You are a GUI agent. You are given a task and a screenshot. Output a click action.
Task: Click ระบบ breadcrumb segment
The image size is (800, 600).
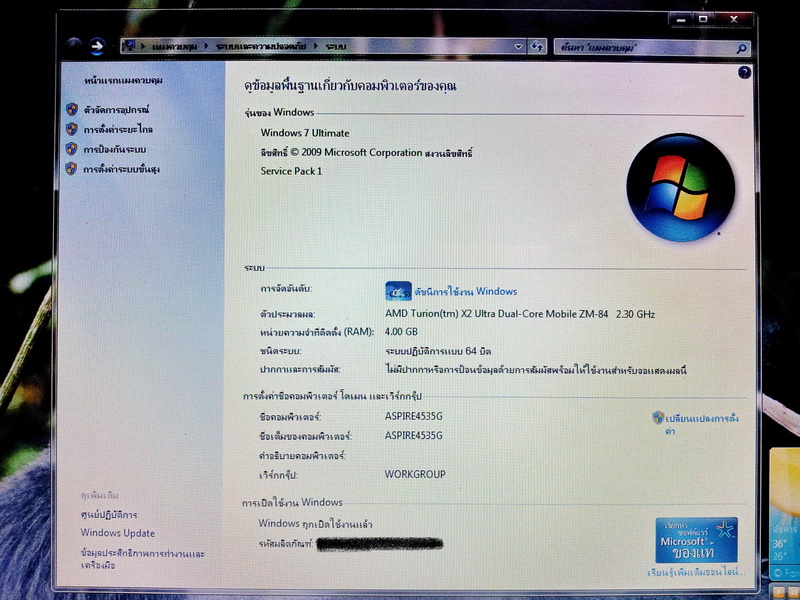336,47
